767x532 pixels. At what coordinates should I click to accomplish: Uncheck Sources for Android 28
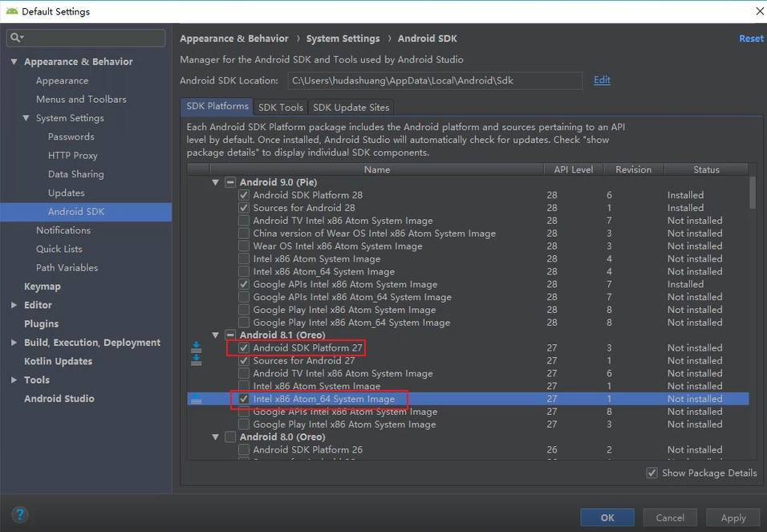coord(244,208)
